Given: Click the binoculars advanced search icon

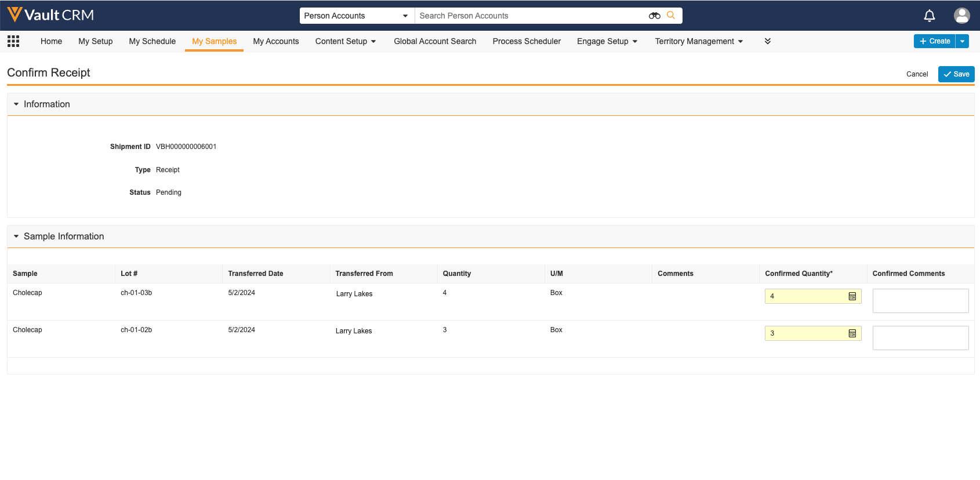Looking at the screenshot, I should pos(654,16).
